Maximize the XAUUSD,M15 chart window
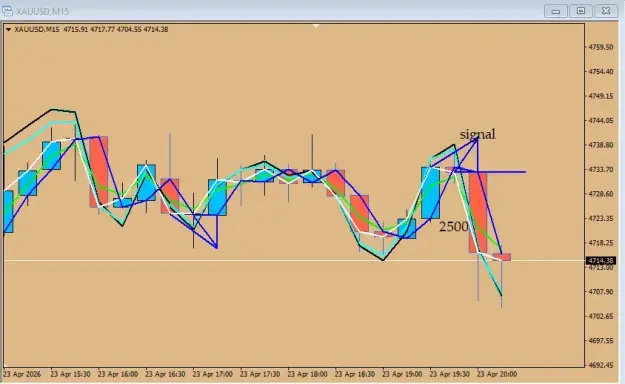The height and width of the screenshot is (384, 625). (x=581, y=11)
